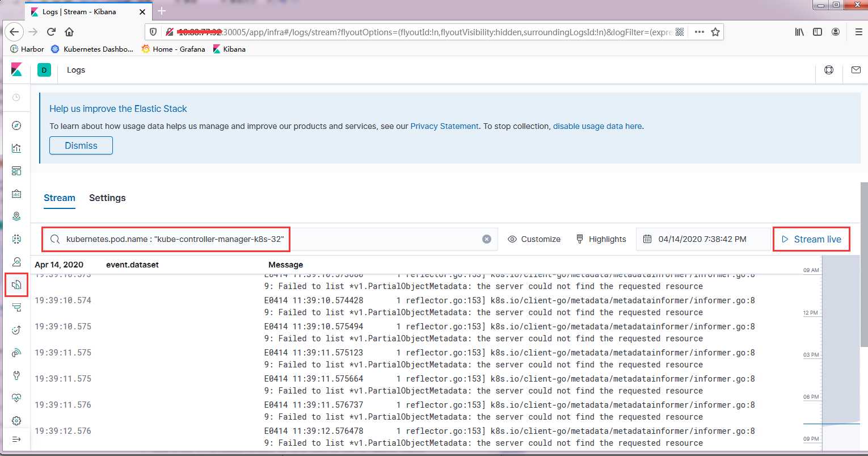The image size is (868, 456).
Task: Go to browser home page
Action: pyautogui.click(x=69, y=32)
